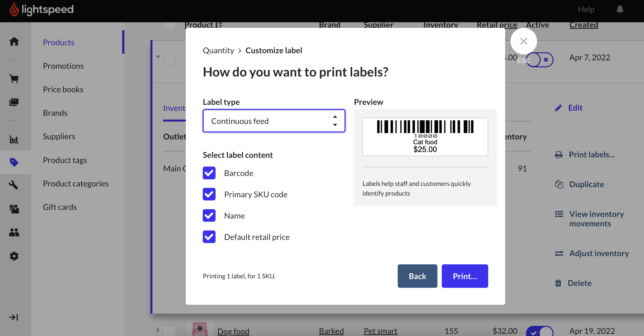Click the notification bell icon

(x=620, y=9)
